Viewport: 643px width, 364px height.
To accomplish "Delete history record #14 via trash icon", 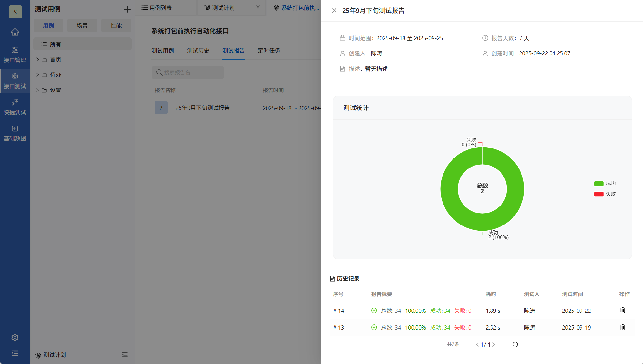I will 622,310.
